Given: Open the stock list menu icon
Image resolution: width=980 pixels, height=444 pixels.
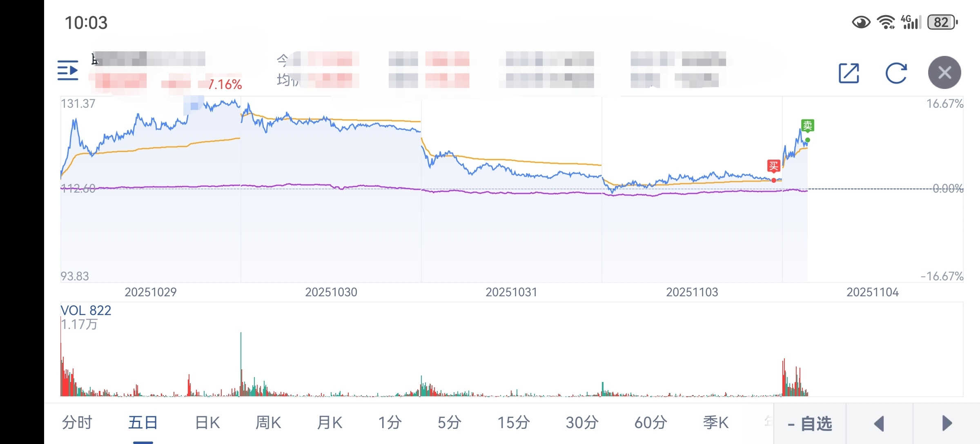Looking at the screenshot, I should pyautogui.click(x=68, y=71).
